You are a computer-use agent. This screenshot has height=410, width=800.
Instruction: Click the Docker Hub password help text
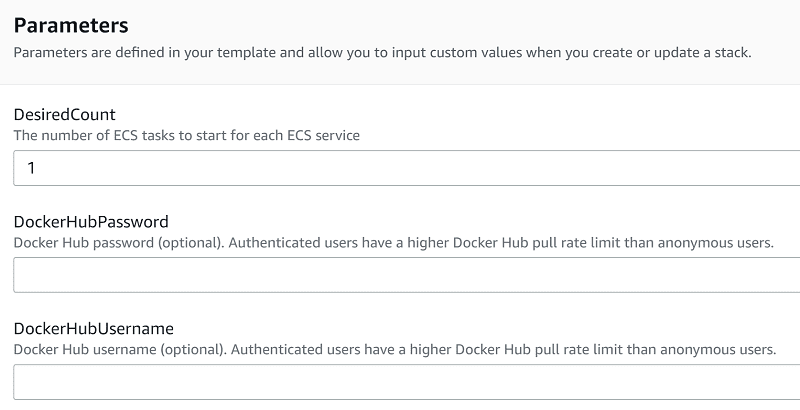pos(394,243)
